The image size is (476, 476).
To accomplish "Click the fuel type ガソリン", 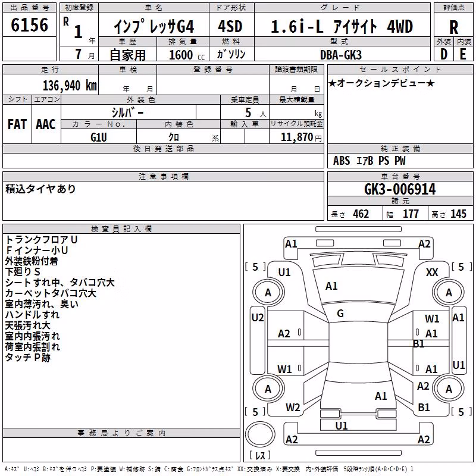I will click(x=231, y=54).
